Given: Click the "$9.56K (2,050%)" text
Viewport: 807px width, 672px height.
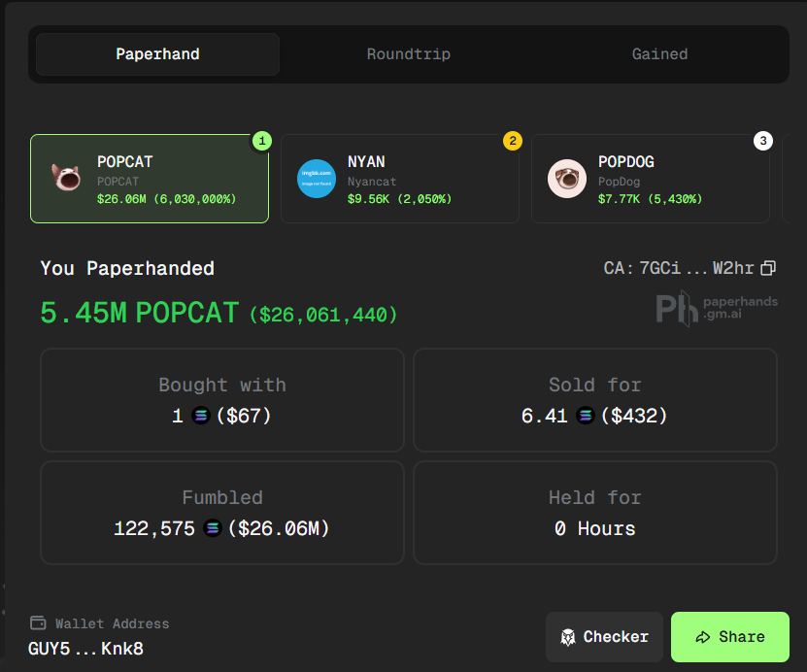Looking at the screenshot, I should coord(400,199).
